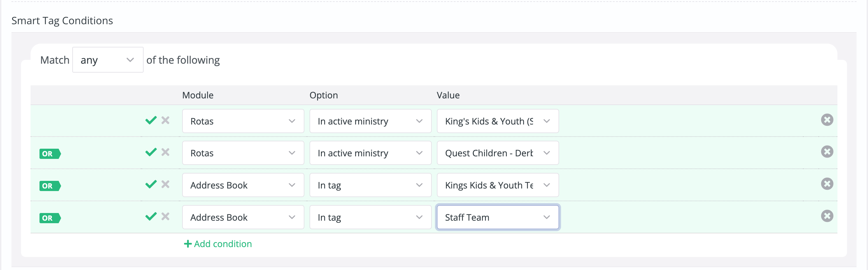This screenshot has width=868, height=270.
Task: Click Add condition link
Action: [x=218, y=244]
